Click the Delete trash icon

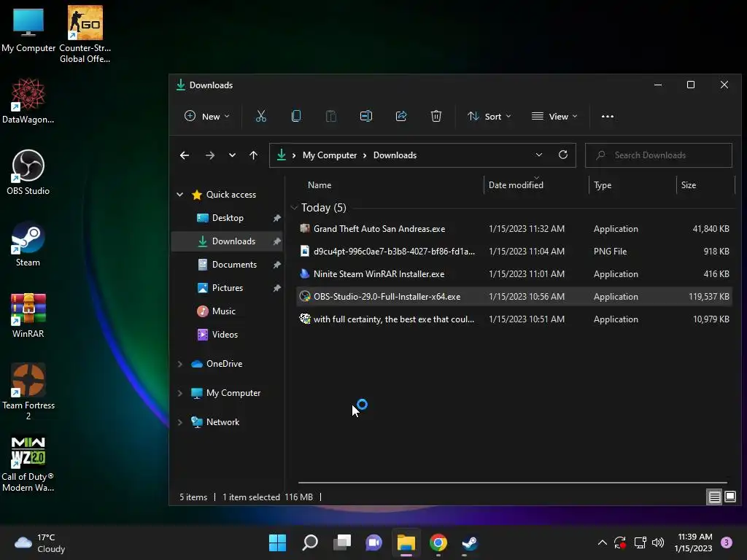click(436, 116)
